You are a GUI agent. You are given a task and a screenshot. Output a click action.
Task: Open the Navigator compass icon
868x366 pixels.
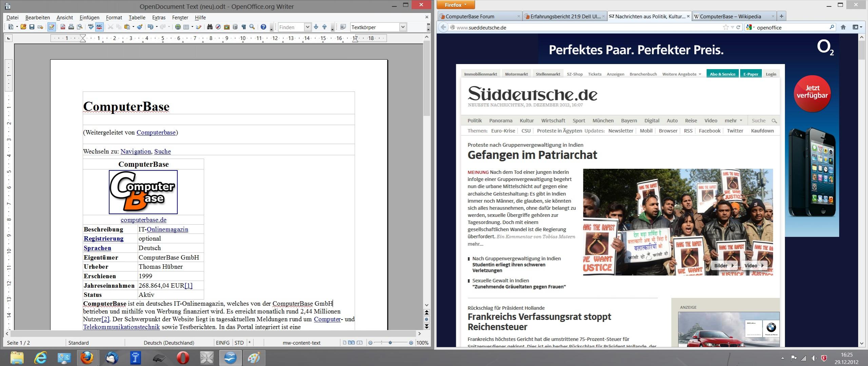coord(218,27)
